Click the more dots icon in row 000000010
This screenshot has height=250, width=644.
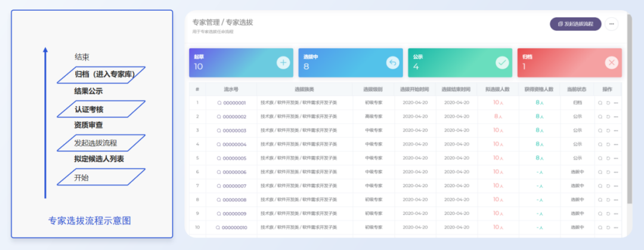coord(615,227)
